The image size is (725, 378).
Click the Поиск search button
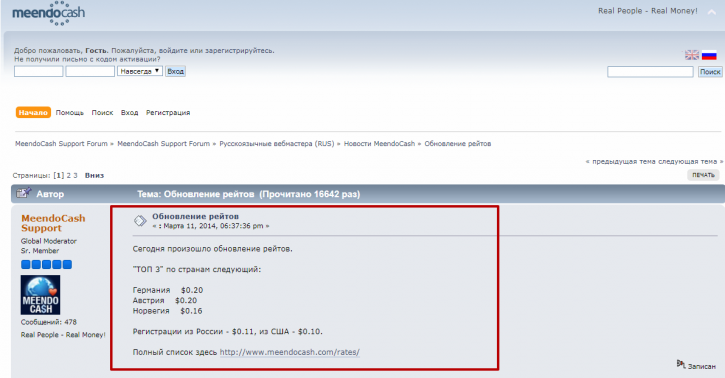coord(710,72)
